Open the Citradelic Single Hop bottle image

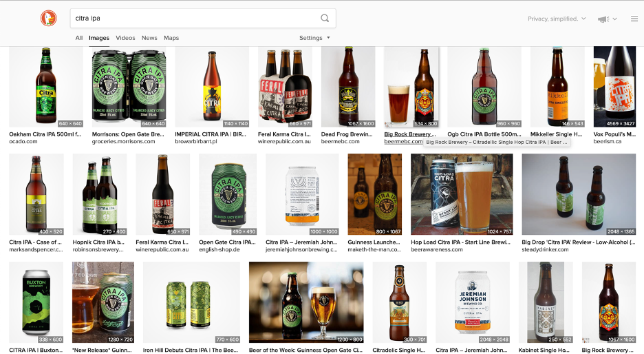[x=400, y=302]
